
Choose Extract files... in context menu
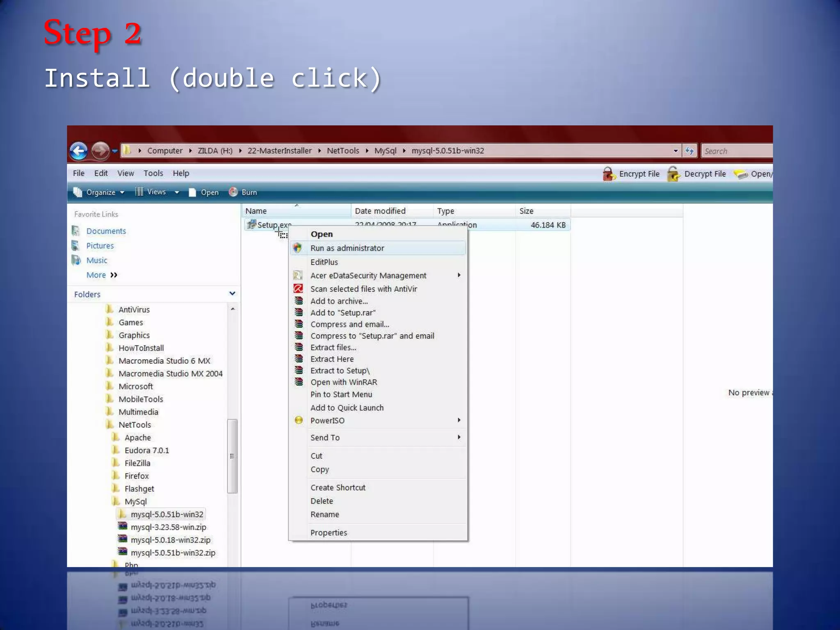(333, 347)
